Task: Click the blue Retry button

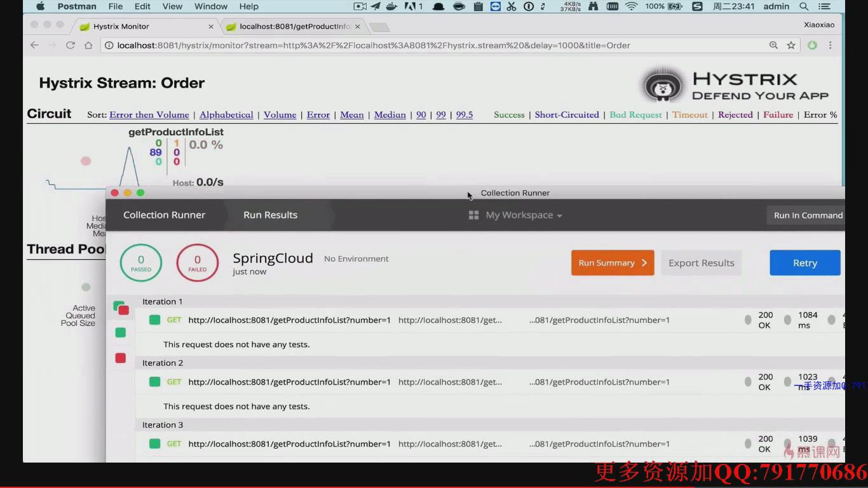Action: coord(805,263)
